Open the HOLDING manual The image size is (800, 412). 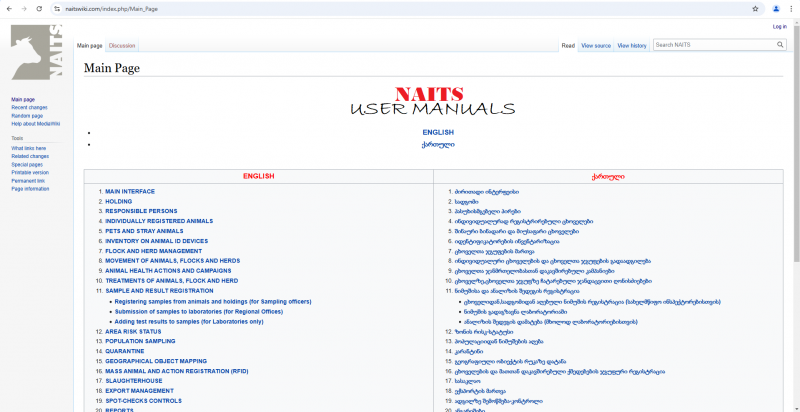[118, 201]
